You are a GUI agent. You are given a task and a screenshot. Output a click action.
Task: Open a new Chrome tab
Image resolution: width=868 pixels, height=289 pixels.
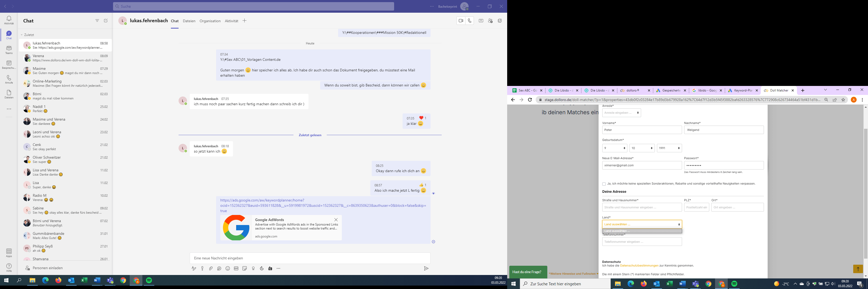click(803, 90)
